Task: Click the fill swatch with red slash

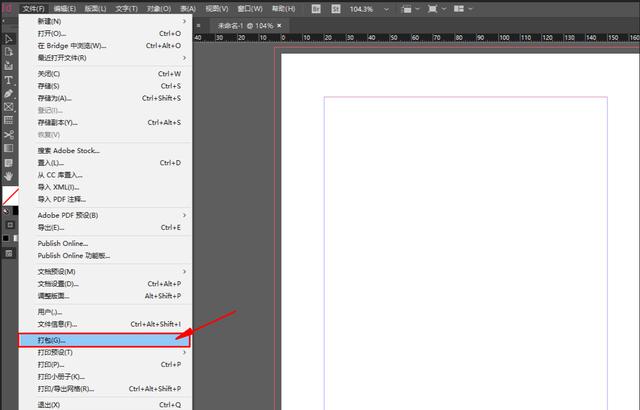Action: [10, 196]
